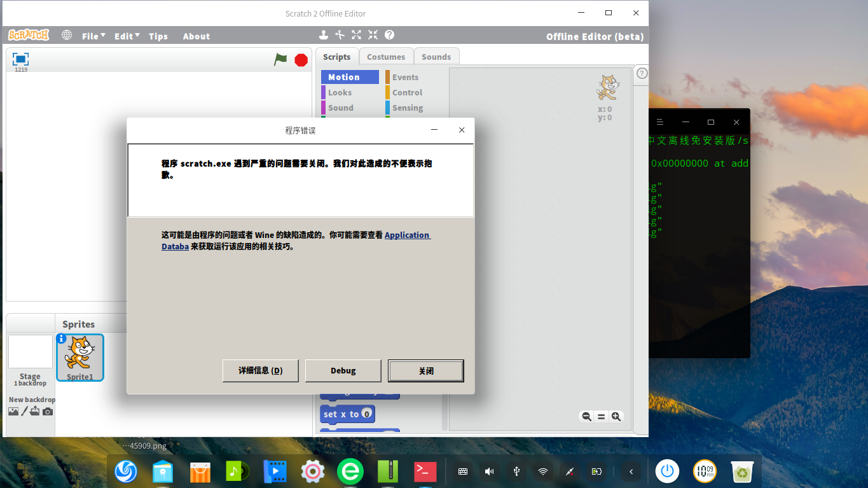
Task: Click the 'set x to' motion block
Action: tap(347, 414)
